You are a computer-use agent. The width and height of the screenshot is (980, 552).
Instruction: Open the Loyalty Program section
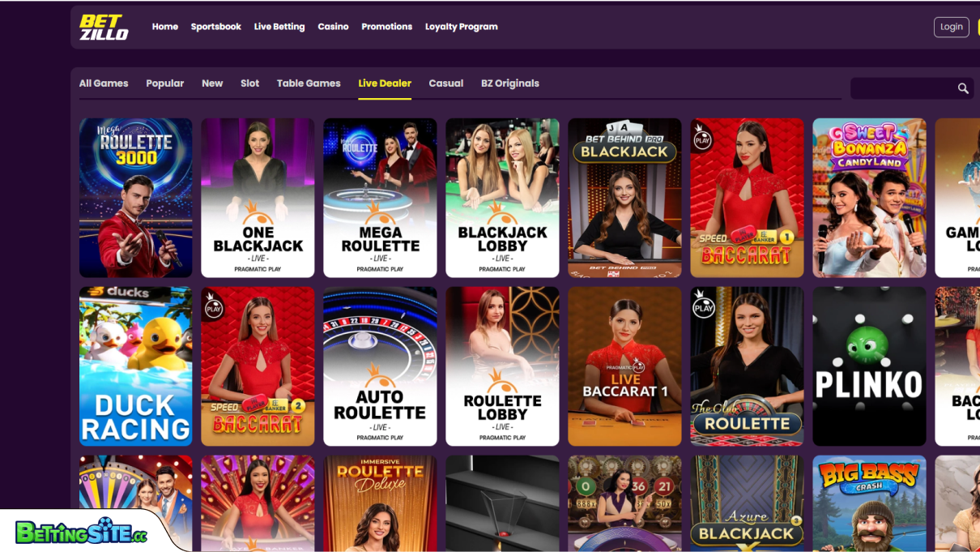(x=461, y=26)
